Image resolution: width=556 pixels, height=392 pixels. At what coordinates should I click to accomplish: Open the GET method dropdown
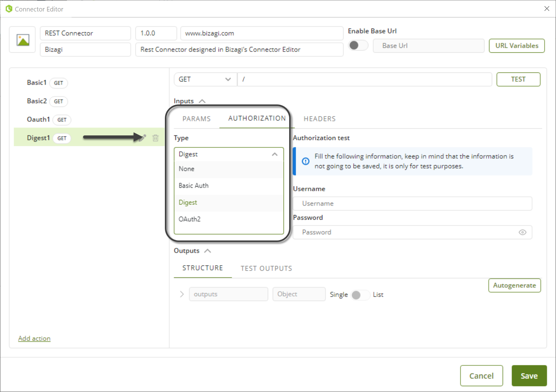click(205, 79)
